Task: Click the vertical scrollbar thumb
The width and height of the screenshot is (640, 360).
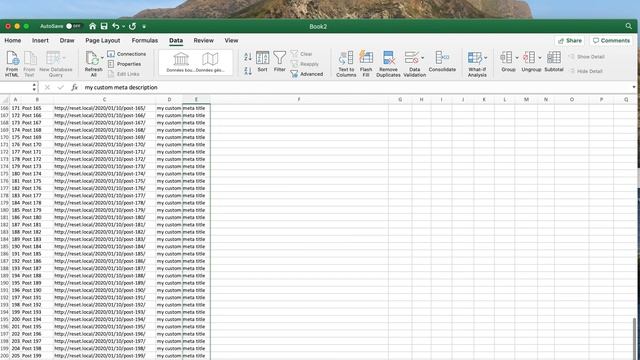Action: [633, 338]
